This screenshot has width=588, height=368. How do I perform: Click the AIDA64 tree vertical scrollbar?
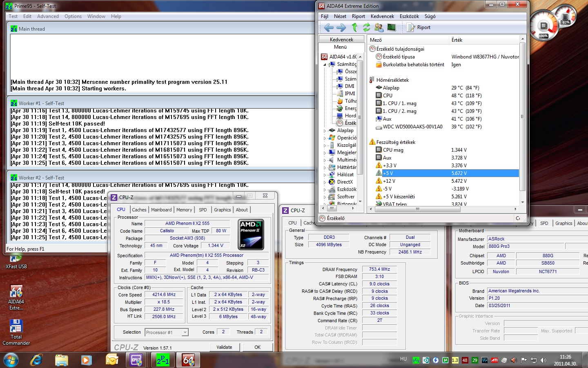[361, 129]
